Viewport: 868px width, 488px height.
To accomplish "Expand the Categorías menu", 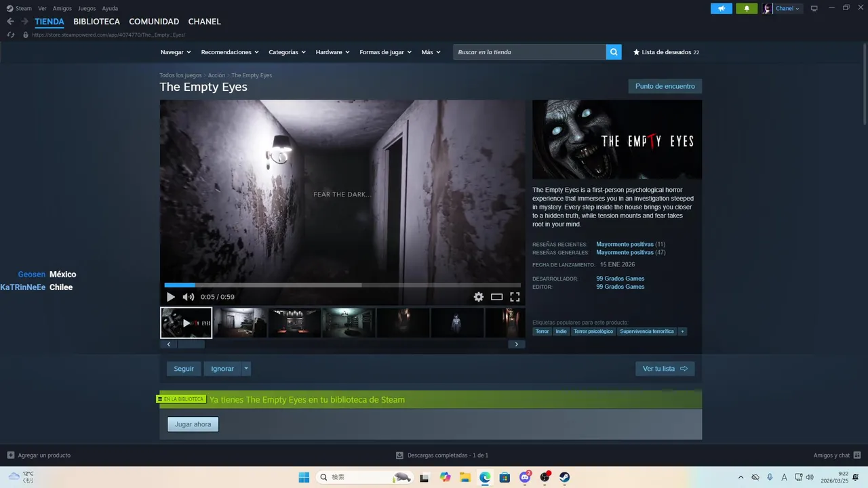I will (x=288, y=52).
